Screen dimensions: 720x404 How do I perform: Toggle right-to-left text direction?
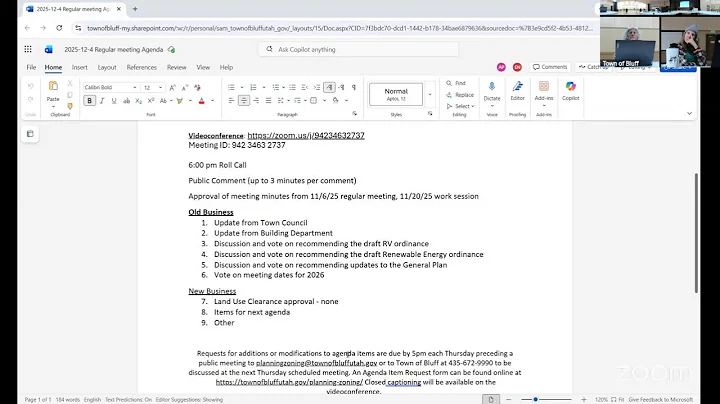(341, 87)
